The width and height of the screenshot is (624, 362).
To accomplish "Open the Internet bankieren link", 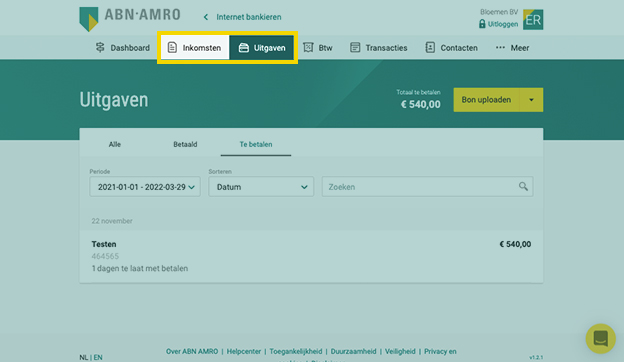I will click(x=249, y=17).
